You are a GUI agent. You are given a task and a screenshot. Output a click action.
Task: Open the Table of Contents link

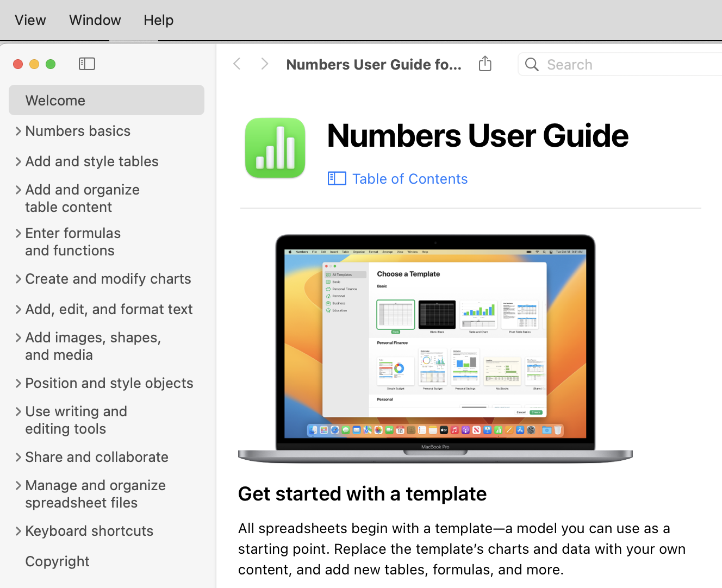pyautogui.click(x=410, y=179)
